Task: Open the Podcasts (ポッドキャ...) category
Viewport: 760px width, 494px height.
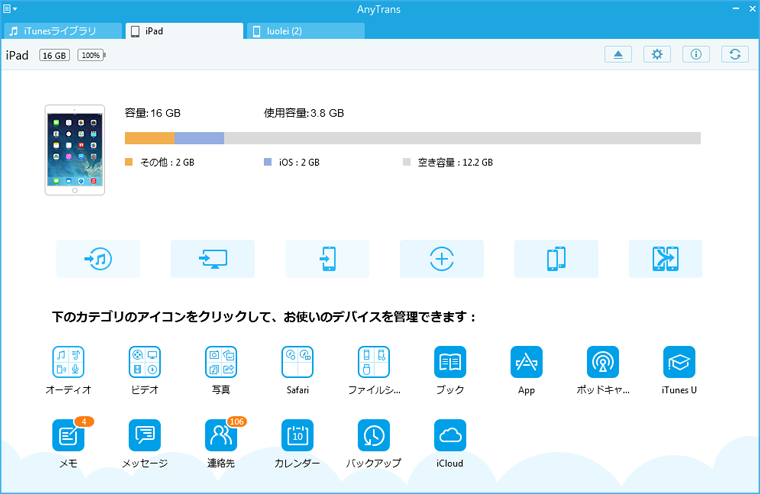Action: point(602,362)
